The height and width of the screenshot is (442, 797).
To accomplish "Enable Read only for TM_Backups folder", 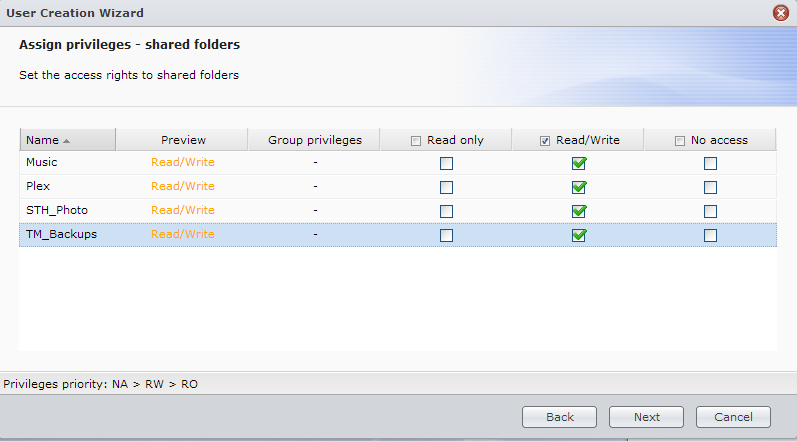I will (x=446, y=235).
